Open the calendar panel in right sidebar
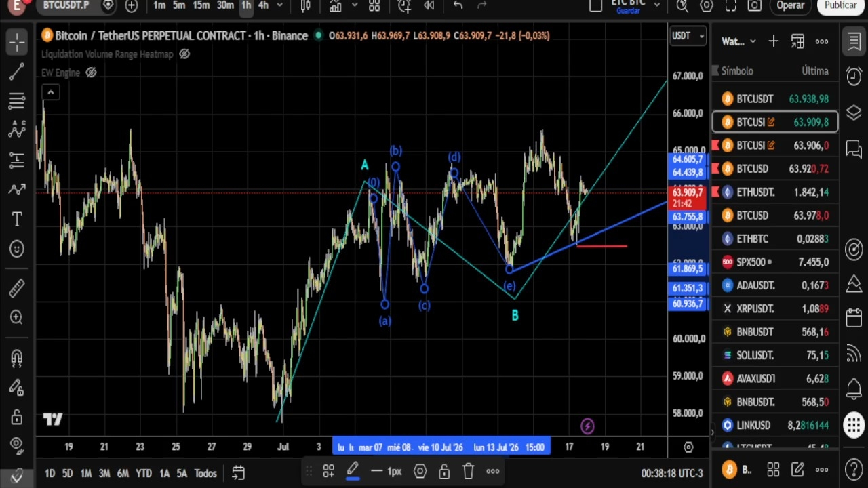 pyautogui.click(x=854, y=318)
